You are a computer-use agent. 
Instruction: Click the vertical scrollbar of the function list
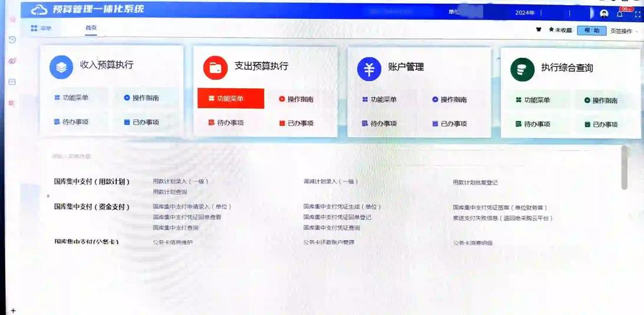click(x=624, y=168)
